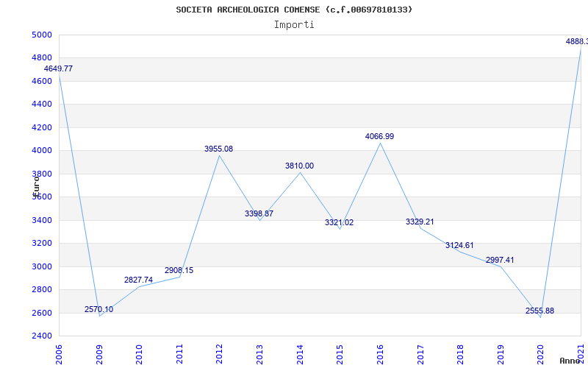Select data label 3124.61
Viewport: 588px width, 368px height.
tap(459, 246)
